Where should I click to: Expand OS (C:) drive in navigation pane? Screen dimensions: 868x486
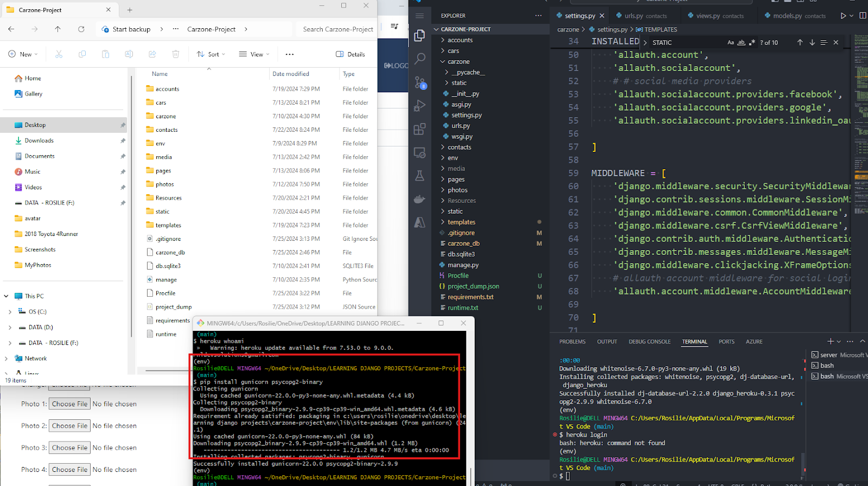click(x=10, y=312)
